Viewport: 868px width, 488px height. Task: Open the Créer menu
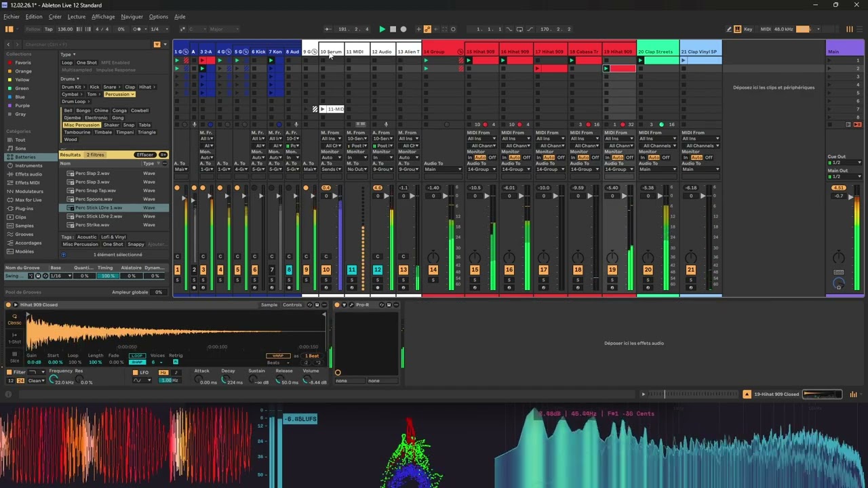click(x=55, y=17)
